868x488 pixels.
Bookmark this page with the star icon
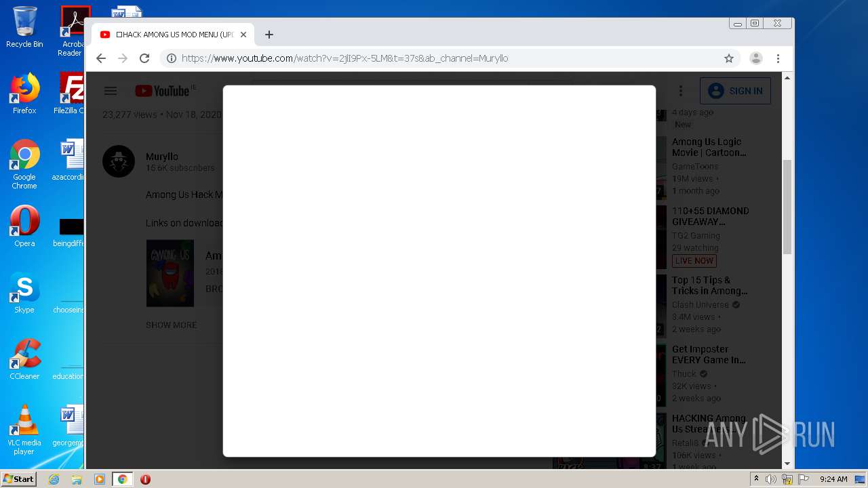(x=729, y=58)
